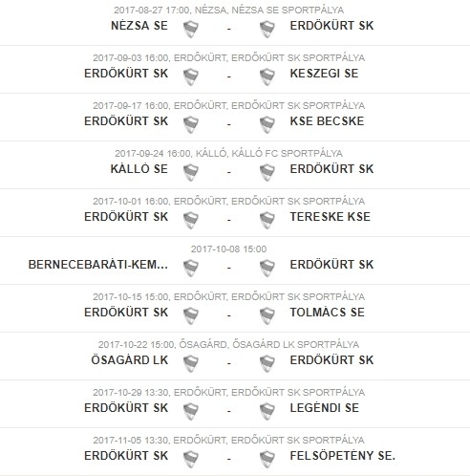470x476 pixels.
Task: Open the Felsőpetény SE. team link
Action: (x=343, y=456)
